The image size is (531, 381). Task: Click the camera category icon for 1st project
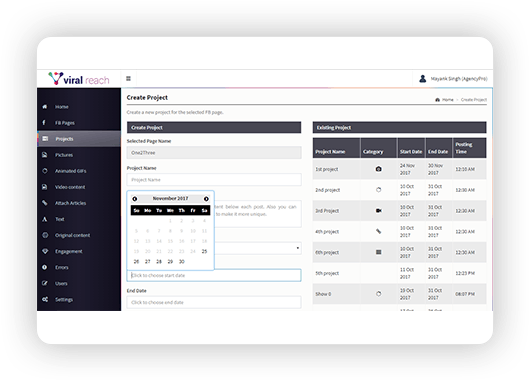tap(379, 169)
